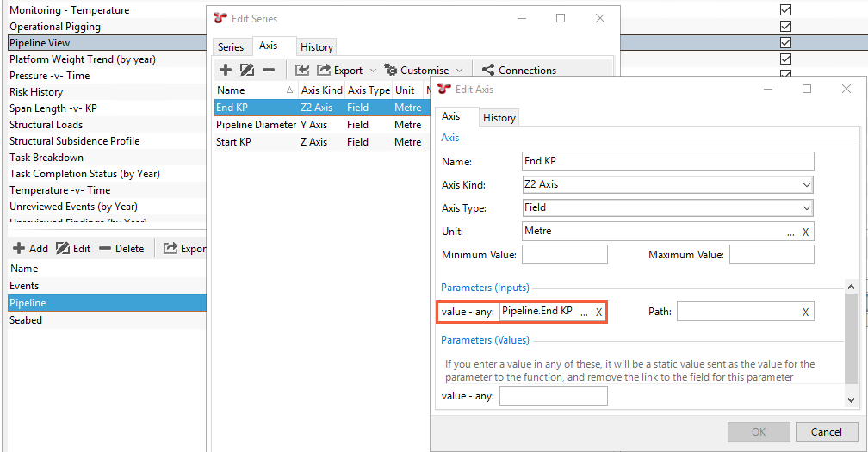Click Export in Edit Series toolbar
This screenshot has width=868, height=452.
pos(340,71)
